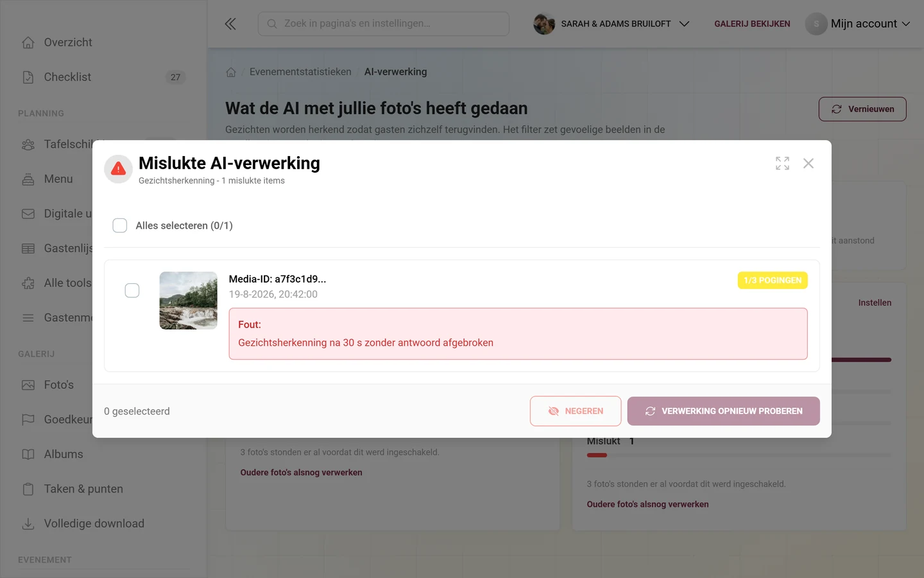
Task: Click the Instellen link
Action: [875, 303]
